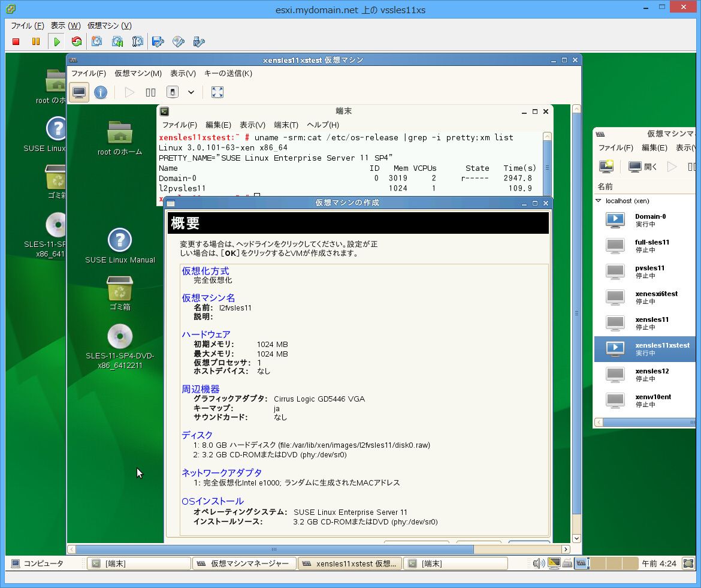Click the floppy device connect icon

click(158, 41)
